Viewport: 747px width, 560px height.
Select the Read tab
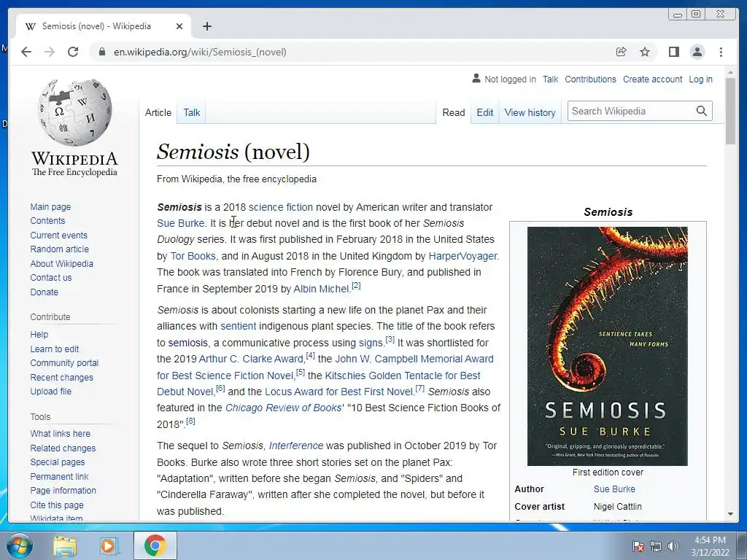(x=454, y=112)
